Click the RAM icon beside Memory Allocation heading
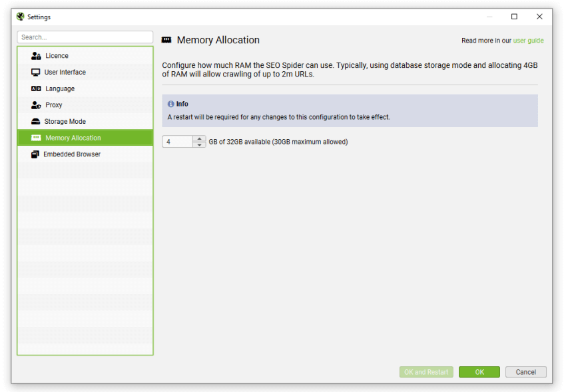566x392 pixels. click(x=166, y=40)
